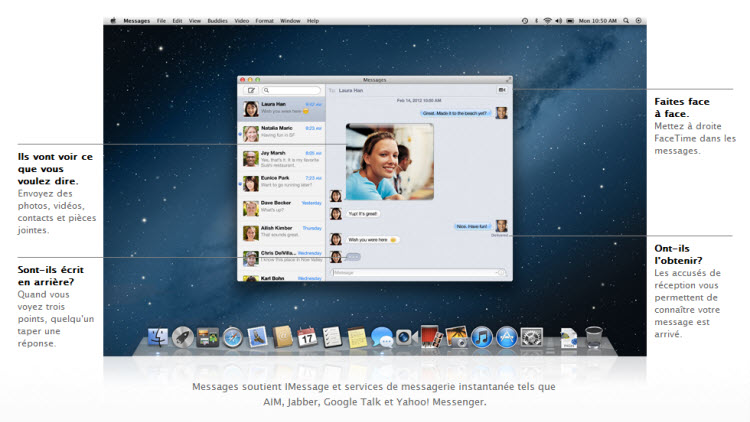Open the photo sent in the chat
The image size is (750, 422).
tap(389, 162)
